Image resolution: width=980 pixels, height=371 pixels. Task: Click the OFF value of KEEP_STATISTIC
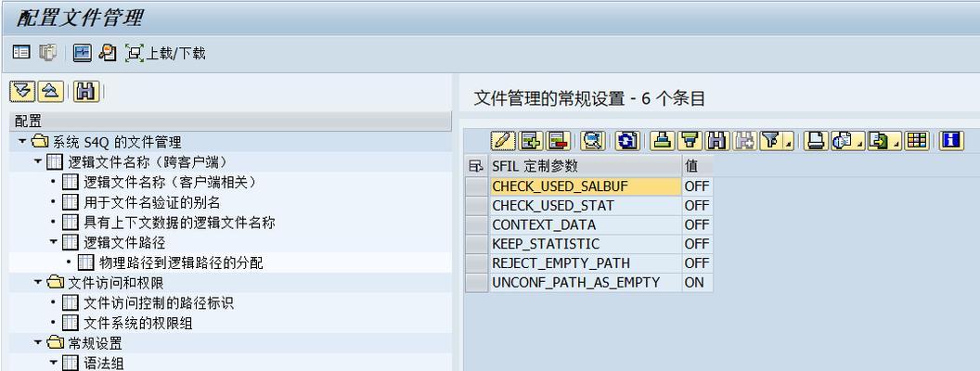pyautogui.click(x=697, y=244)
